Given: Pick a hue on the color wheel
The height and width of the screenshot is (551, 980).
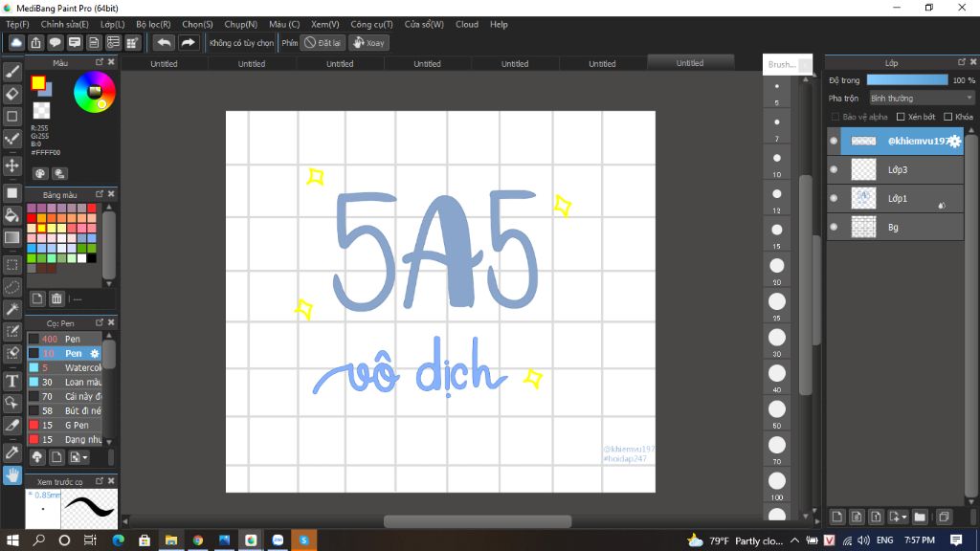Looking at the screenshot, I should tap(95, 93).
